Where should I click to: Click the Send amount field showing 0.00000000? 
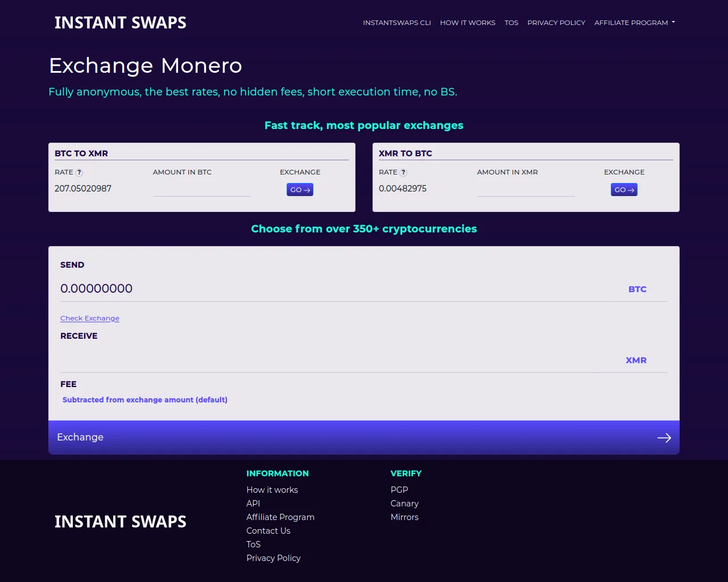pos(329,289)
